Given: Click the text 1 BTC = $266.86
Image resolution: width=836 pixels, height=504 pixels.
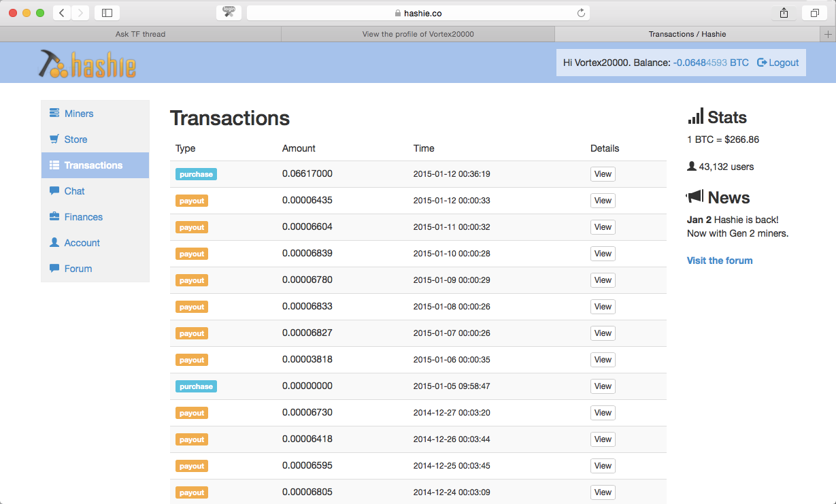Looking at the screenshot, I should [x=723, y=139].
